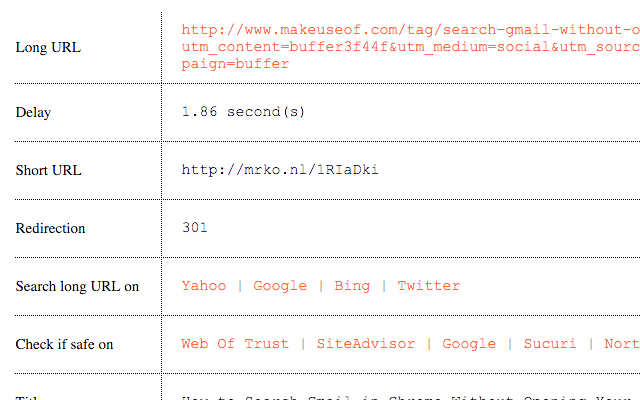640x400 pixels.
Task: Click the 'Check if safe on' label
Action: click(64, 345)
